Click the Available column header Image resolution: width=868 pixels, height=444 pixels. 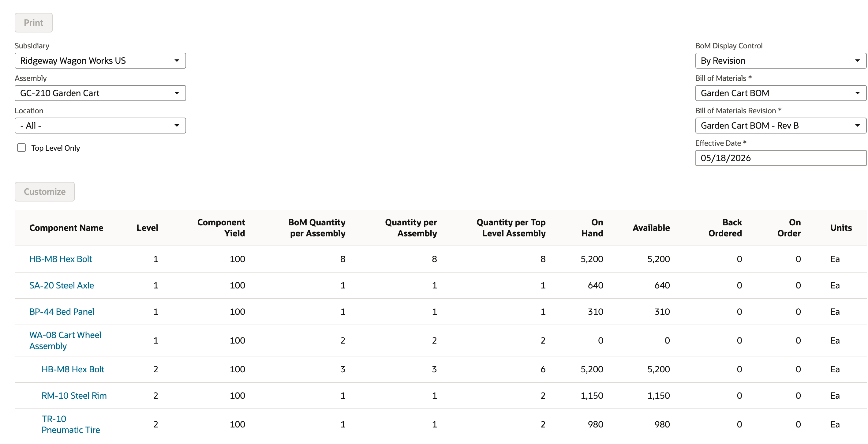[651, 228]
